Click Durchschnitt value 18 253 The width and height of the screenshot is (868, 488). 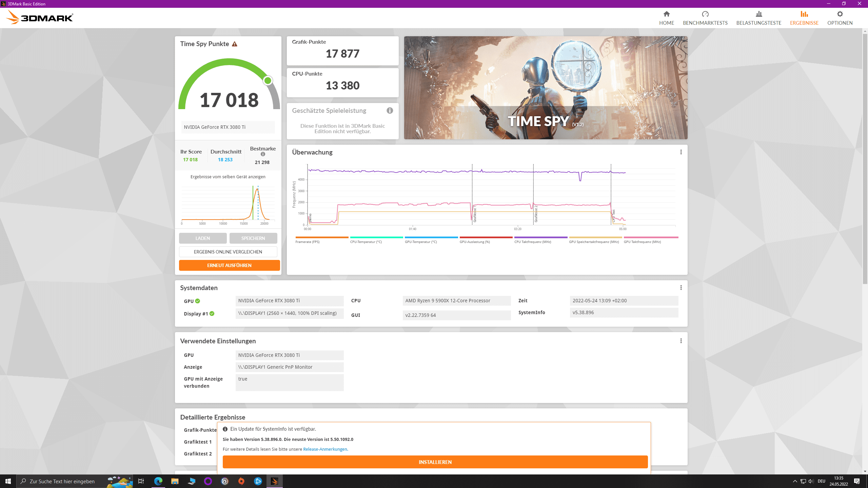coord(225,160)
